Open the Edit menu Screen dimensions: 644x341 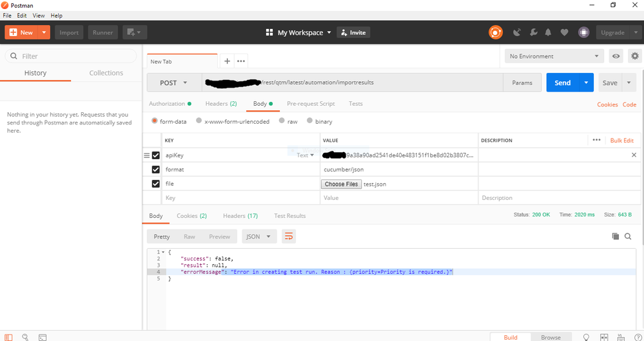pyautogui.click(x=22, y=15)
